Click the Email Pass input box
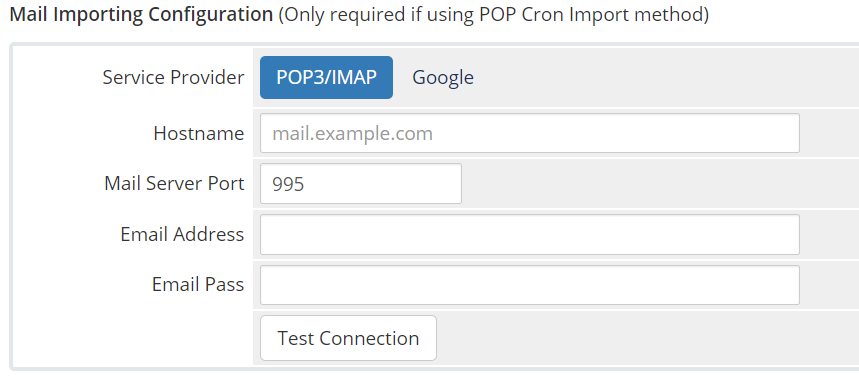The height and width of the screenshot is (376, 859). pyautogui.click(x=530, y=285)
